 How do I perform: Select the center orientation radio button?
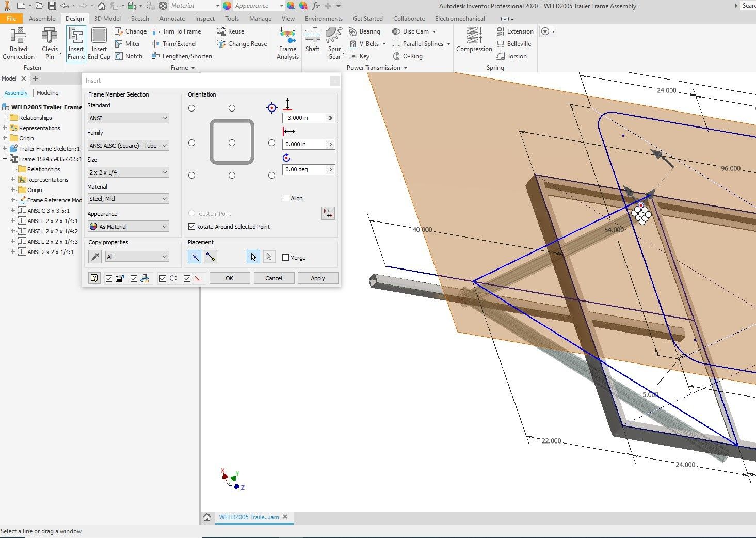(232, 143)
